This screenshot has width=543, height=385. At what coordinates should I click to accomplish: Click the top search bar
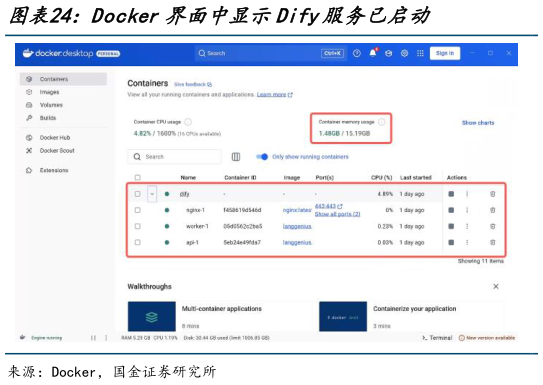tap(271, 53)
